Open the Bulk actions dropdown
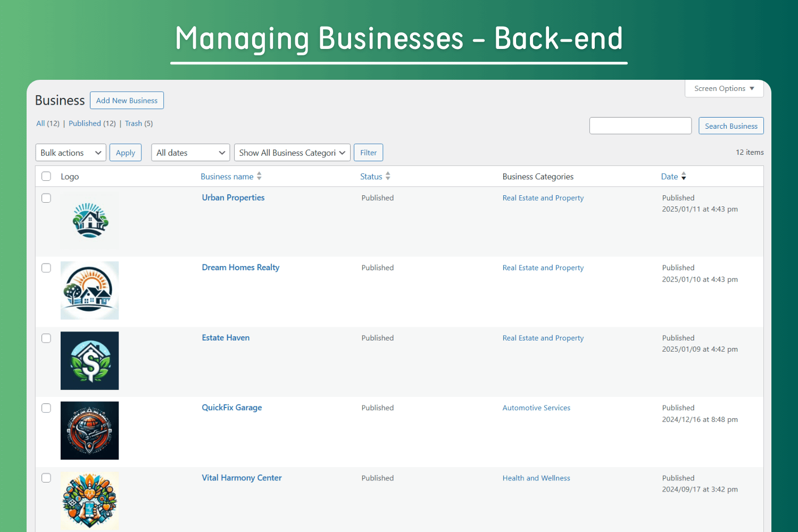This screenshot has width=798, height=532. tap(71, 153)
